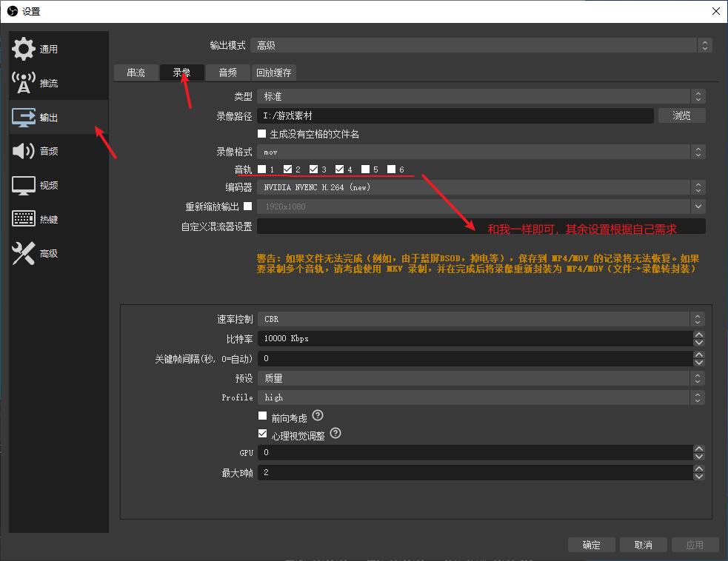Decrease 关键帧间隔 with the down arrow
Image resolution: width=728 pixels, height=561 pixels.
[699, 362]
